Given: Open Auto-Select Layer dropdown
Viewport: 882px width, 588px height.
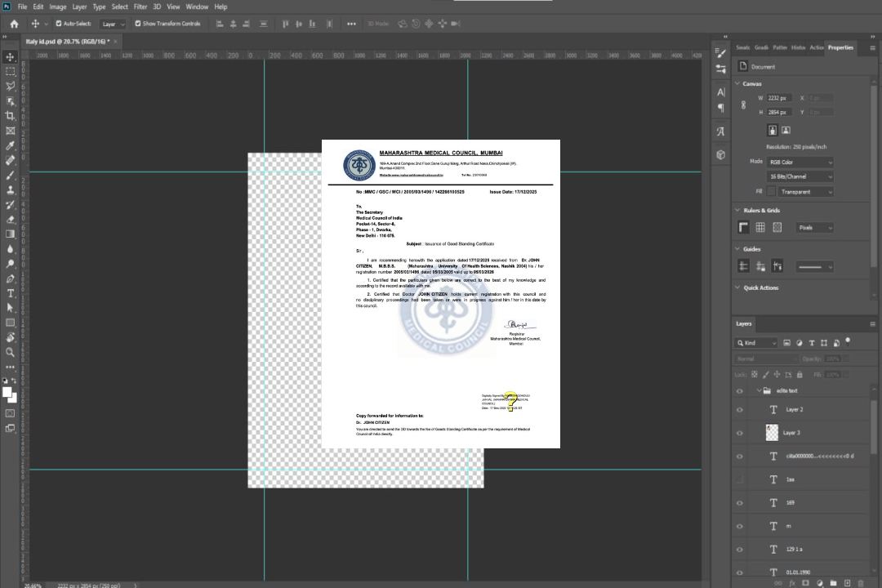Looking at the screenshot, I should (113, 24).
